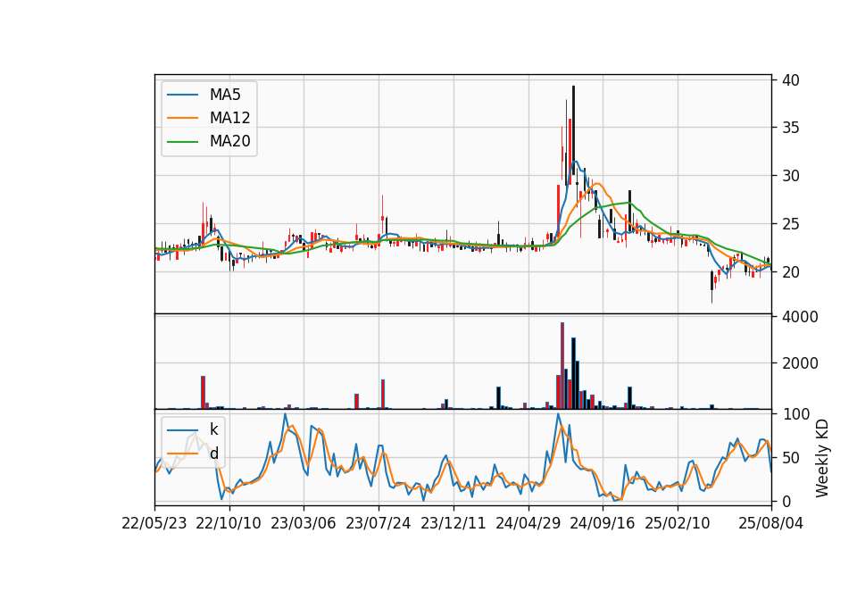Click the KD axis value 50

[791, 458]
